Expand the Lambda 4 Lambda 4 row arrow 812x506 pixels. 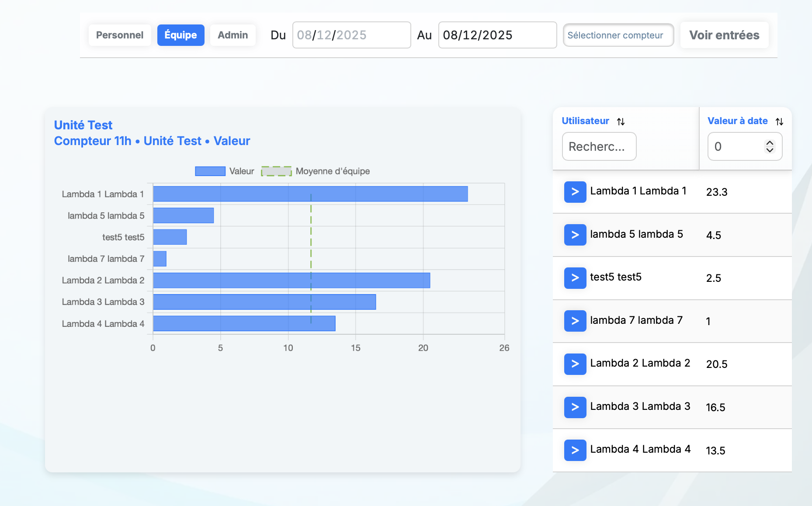click(x=575, y=450)
